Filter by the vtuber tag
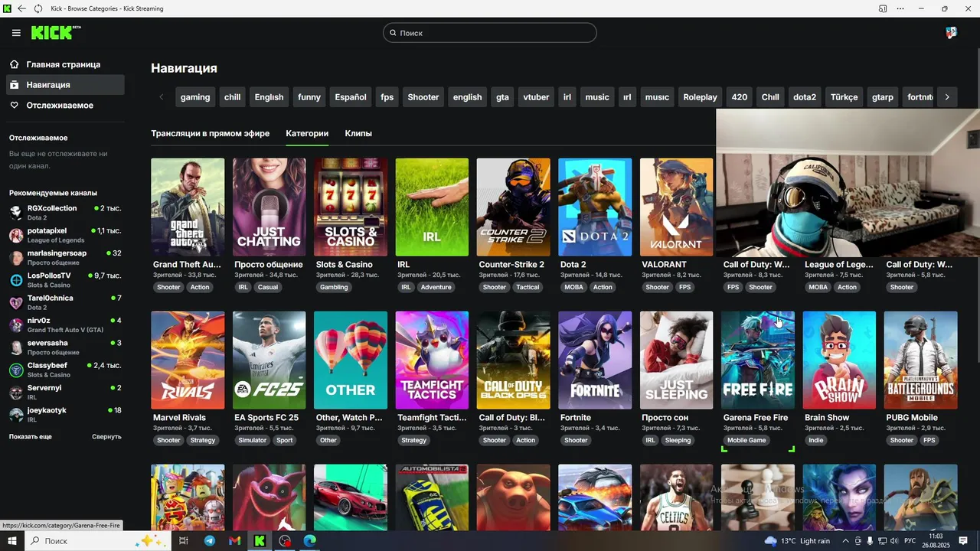Image resolution: width=980 pixels, height=551 pixels. click(x=536, y=97)
